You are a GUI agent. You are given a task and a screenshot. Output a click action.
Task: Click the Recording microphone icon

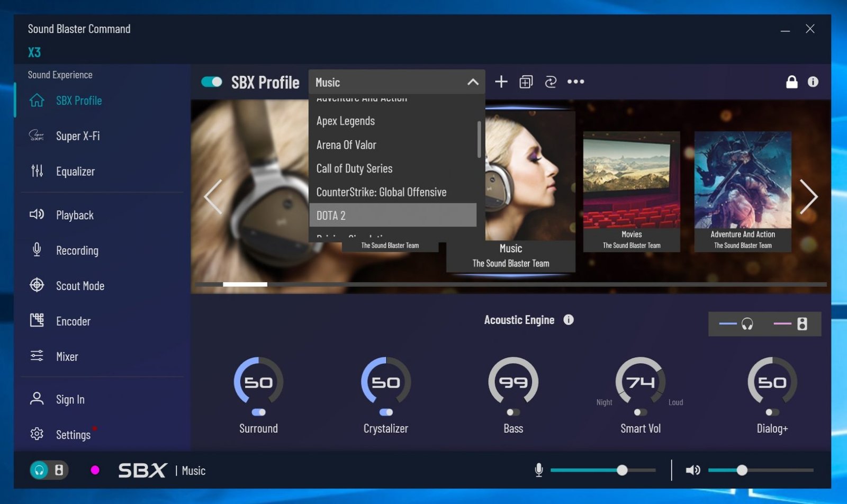pos(37,250)
